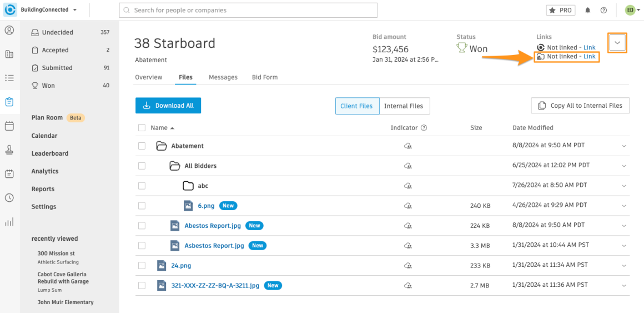Expand row options for Abatement folder
Screen dimensions: 644x313
pyautogui.click(x=624, y=146)
